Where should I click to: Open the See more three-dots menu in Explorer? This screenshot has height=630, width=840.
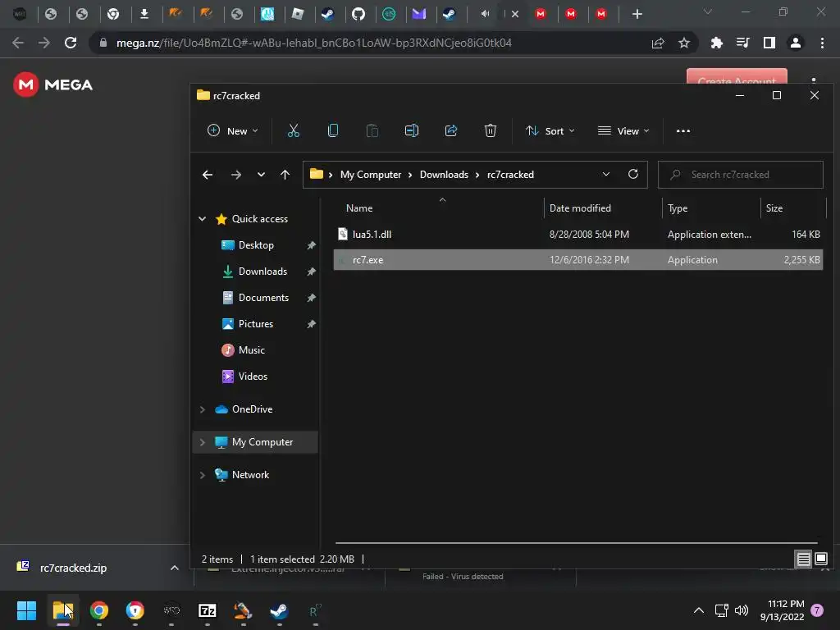coord(683,130)
